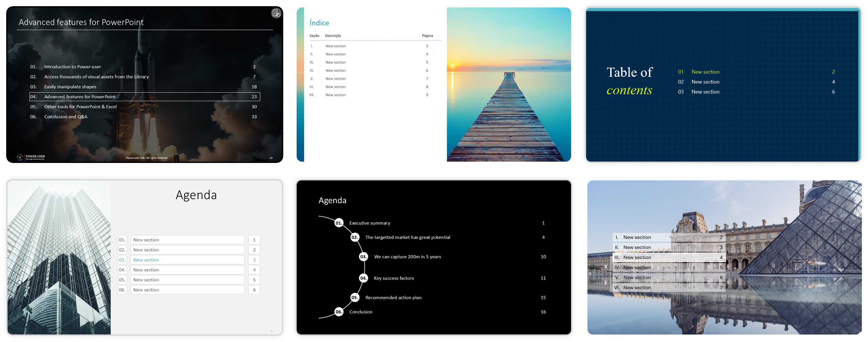Click the '06.' circle marker on black Agenda
Screen dimensions: 868x342
(x=339, y=312)
